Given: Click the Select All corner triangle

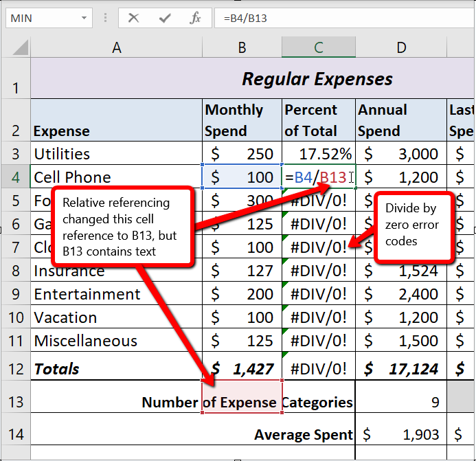Looking at the screenshot, I should [x=21, y=47].
